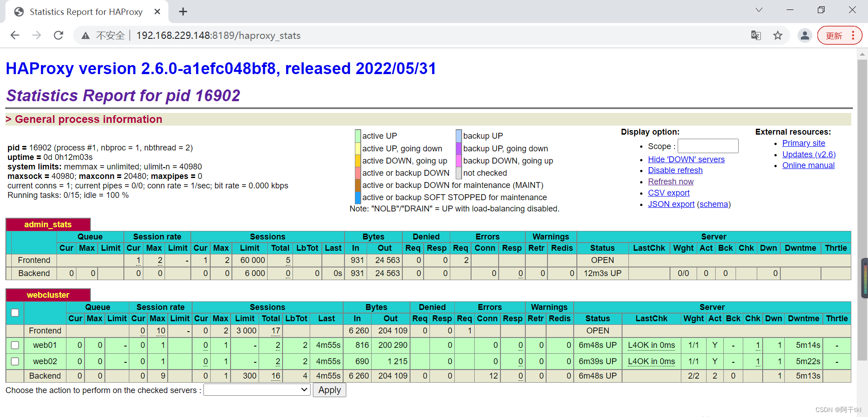This screenshot has height=417, width=868.
Task: Open the Online manual link
Action: (808, 165)
